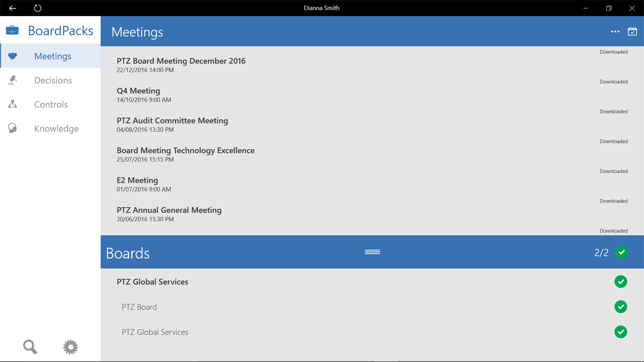
Task: Toggle PTZ Global Services parent board checkmark
Action: [x=621, y=282]
